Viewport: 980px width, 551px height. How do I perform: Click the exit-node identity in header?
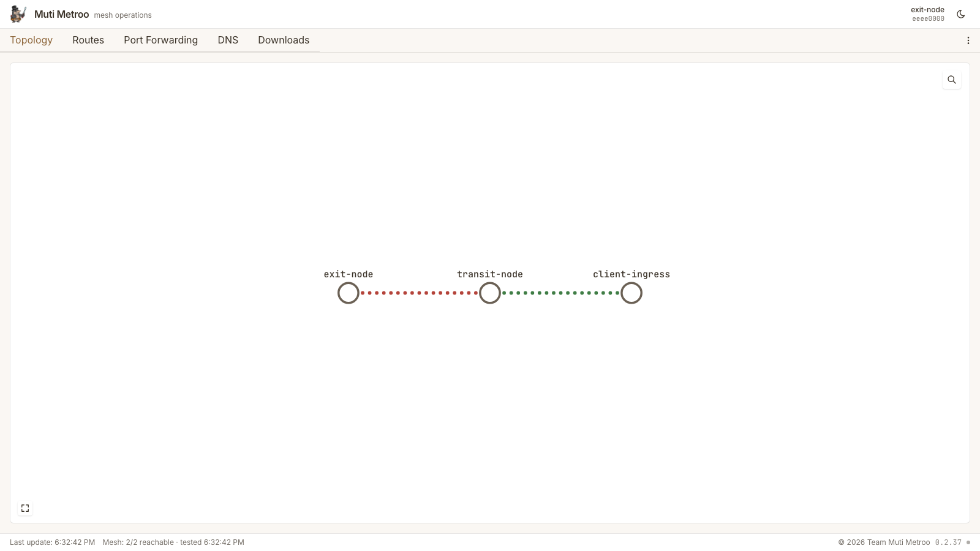pyautogui.click(x=927, y=14)
